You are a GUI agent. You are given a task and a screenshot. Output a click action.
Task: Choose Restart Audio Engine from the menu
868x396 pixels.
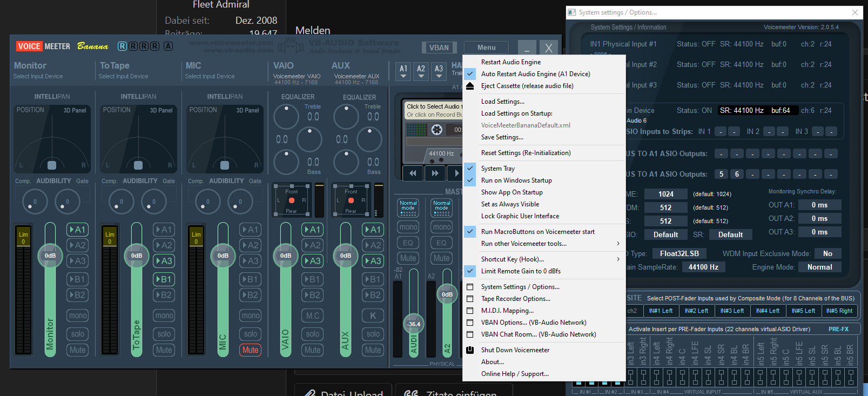pyautogui.click(x=544, y=62)
